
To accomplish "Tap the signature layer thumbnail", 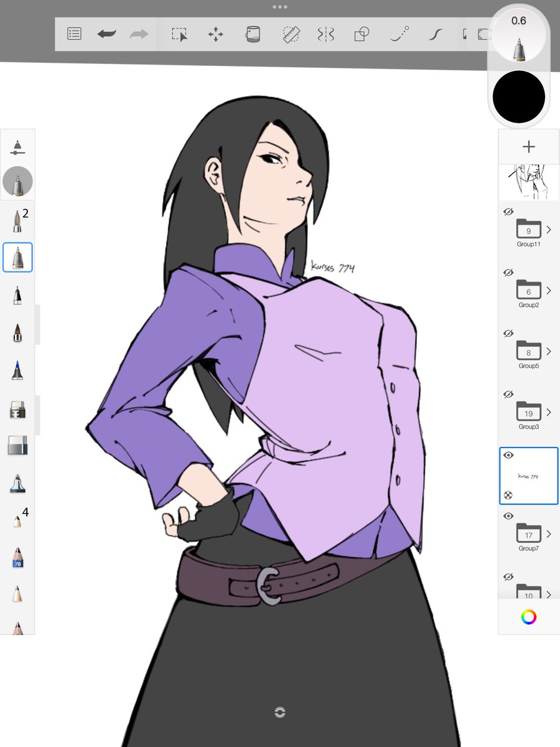I will (529, 476).
